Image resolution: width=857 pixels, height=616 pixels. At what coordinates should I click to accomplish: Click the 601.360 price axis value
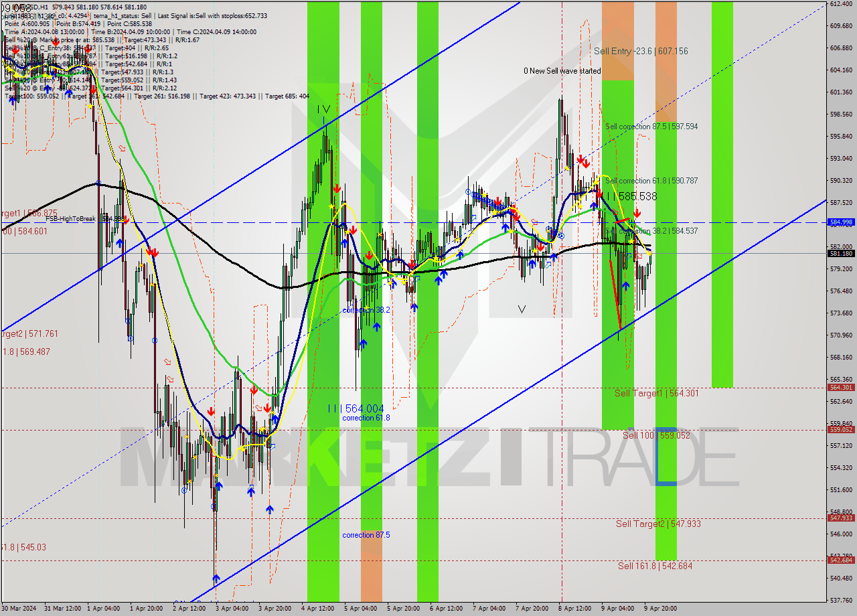point(841,92)
